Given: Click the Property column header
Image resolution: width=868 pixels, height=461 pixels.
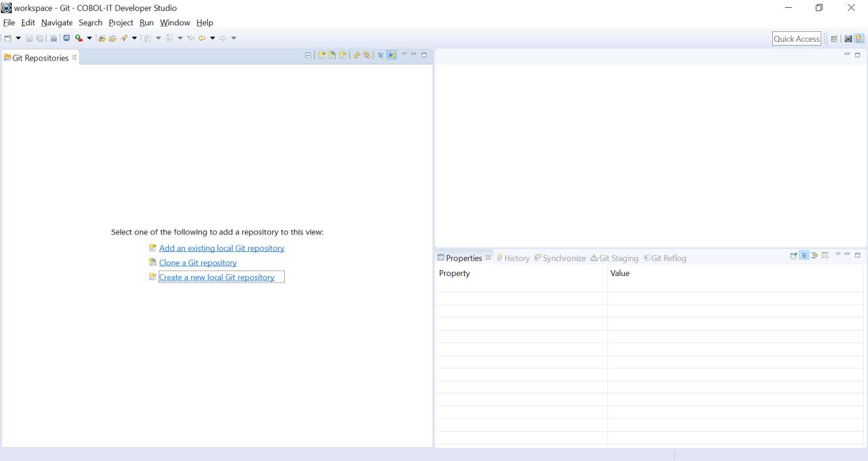Looking at the screenshot, I should (455, 273).
